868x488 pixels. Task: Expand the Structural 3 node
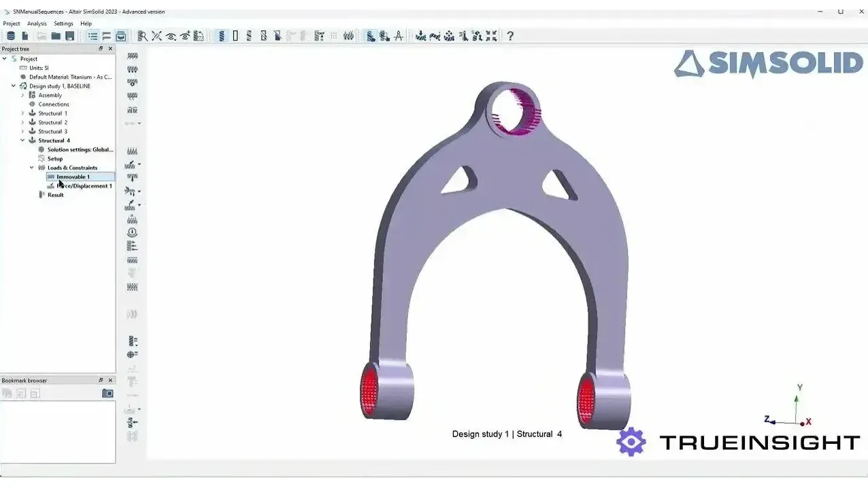point(22,131)
